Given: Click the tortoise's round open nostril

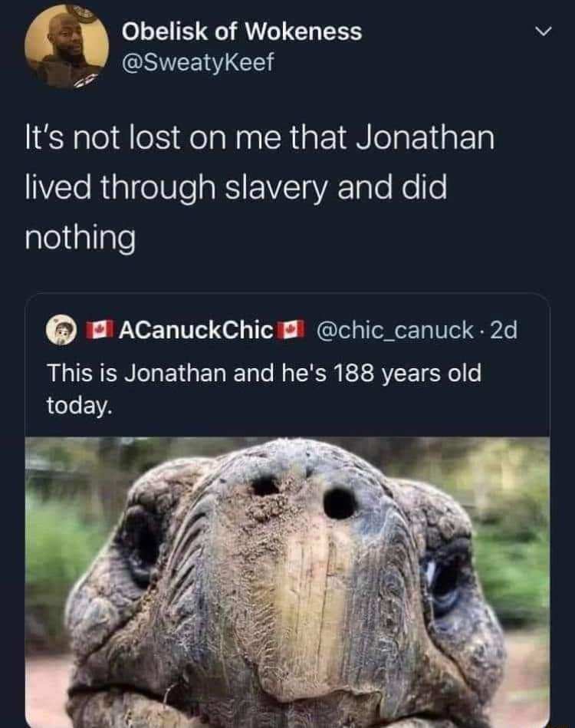Looking at the screenshot, I should [340, 503].
